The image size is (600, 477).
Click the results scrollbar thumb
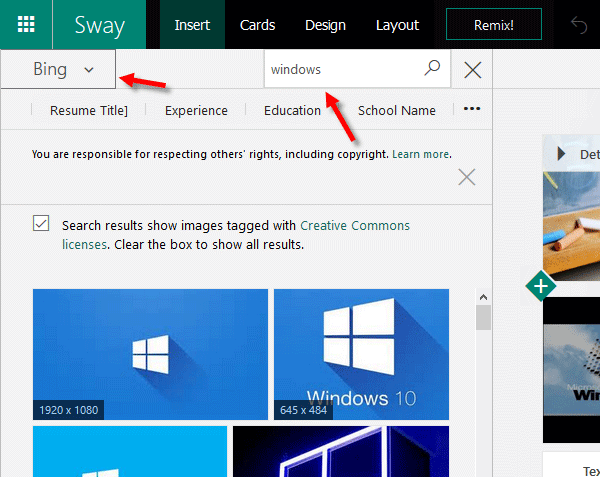483,317
